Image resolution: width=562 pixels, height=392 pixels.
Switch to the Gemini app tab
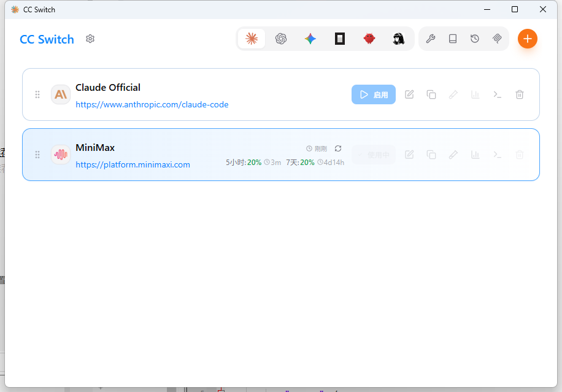(x=310, y=39)
